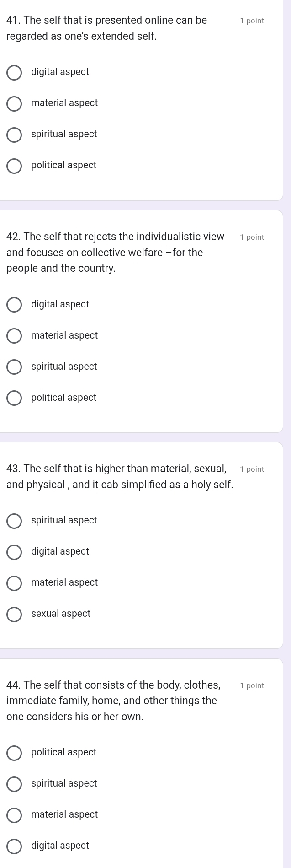Image resolution: width=291 pixels, height=868 pixels.
Task: Select digital aspect for question 42
Action: [14, 305]
